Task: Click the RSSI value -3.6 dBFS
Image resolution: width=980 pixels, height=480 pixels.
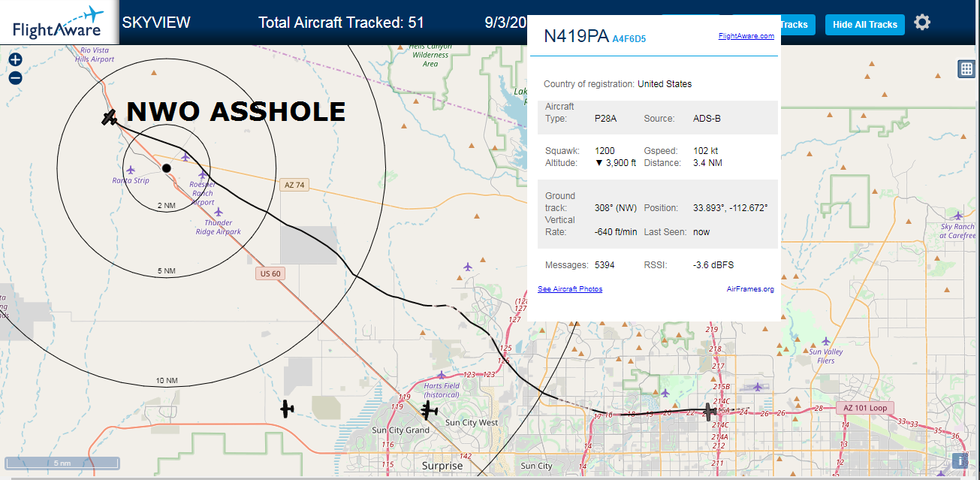Action: [x=713, y=265]
